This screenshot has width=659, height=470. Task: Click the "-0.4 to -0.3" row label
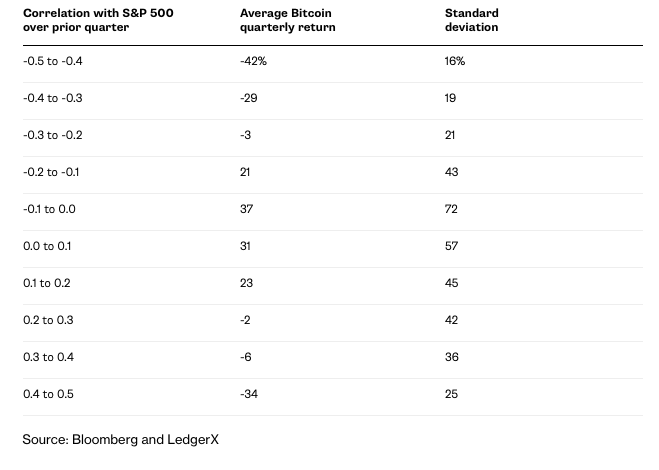click(51, 99)
